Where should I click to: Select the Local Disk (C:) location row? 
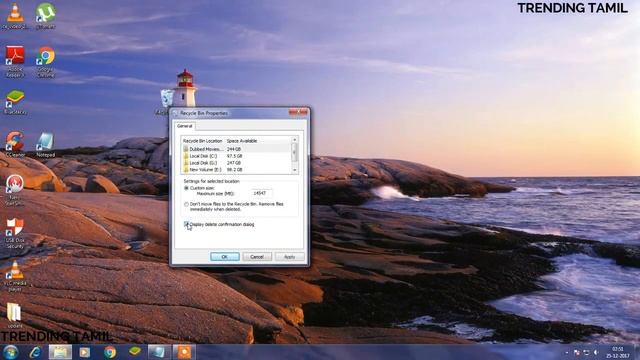(236, 156)
